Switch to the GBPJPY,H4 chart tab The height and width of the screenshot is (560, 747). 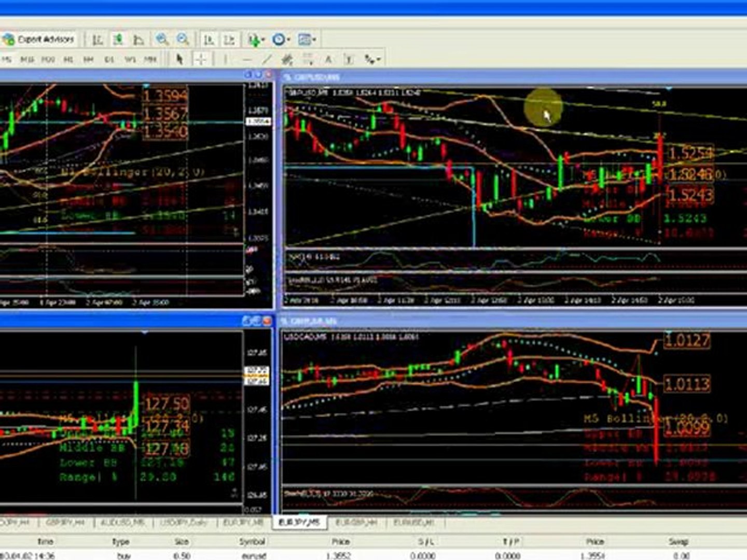tap(65, 522)
